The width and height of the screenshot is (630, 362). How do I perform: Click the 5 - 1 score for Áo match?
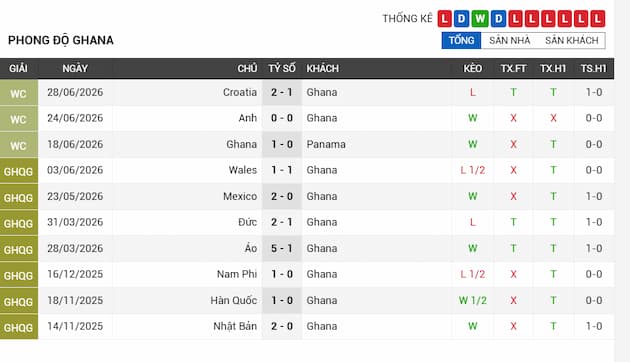tap(282, 248)
